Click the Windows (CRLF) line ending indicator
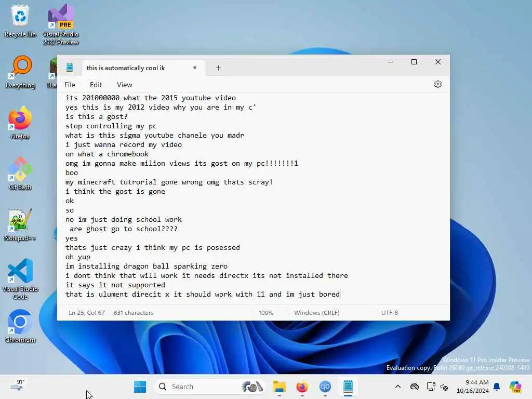532x399 pixels. [x=316, y=312]
